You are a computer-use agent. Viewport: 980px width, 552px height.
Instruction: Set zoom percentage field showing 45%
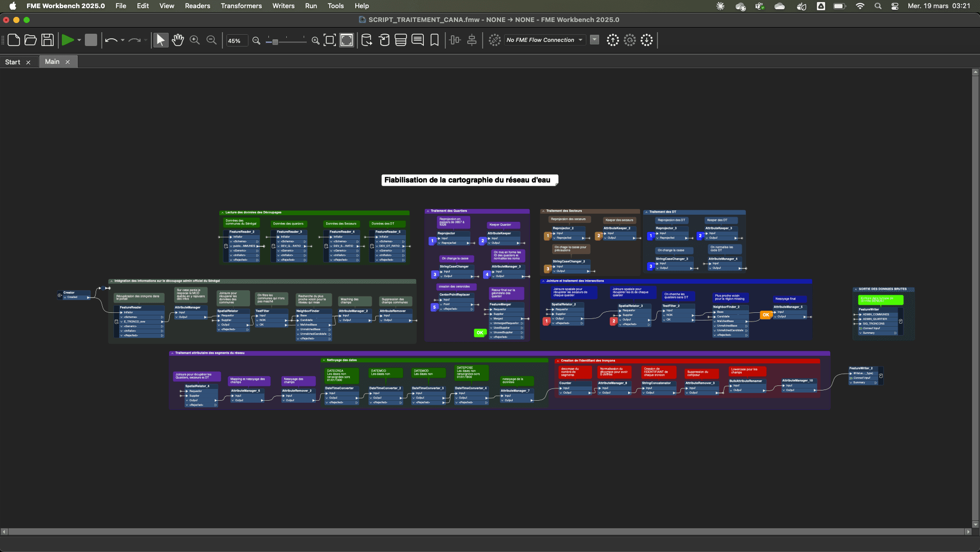click(237, 41)
